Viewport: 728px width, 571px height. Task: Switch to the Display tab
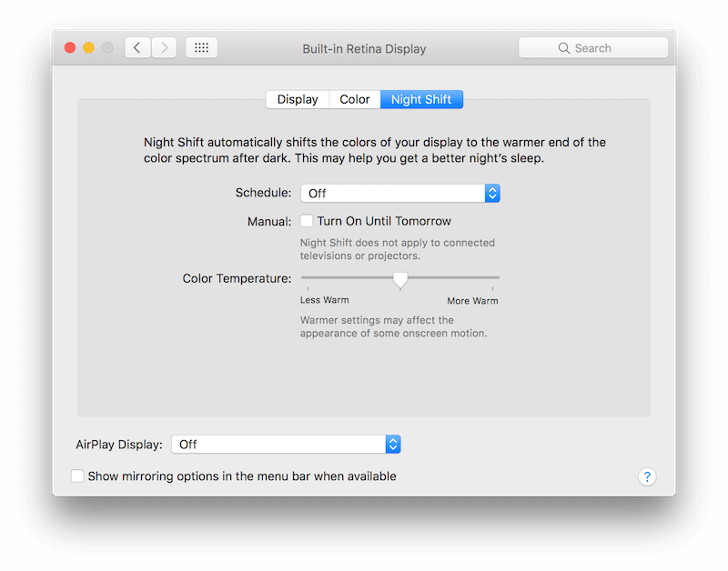(298, 99)
